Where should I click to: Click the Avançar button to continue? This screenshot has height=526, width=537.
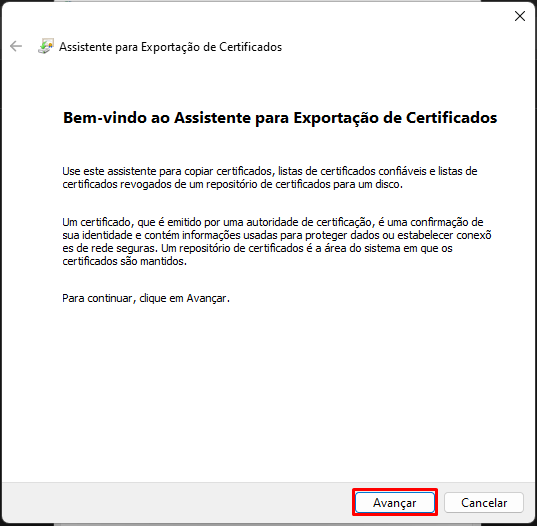coord(395,502)
